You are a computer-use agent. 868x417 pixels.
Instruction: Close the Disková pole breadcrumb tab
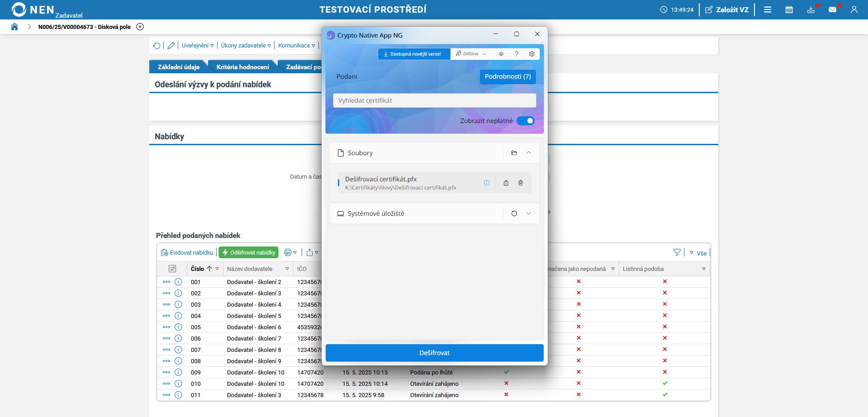140,27
